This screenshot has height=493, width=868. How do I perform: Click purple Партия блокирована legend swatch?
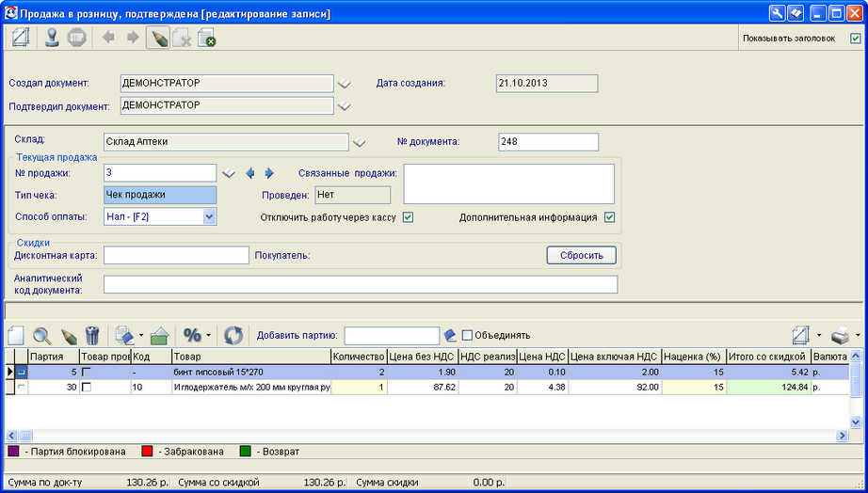[14, 452]
